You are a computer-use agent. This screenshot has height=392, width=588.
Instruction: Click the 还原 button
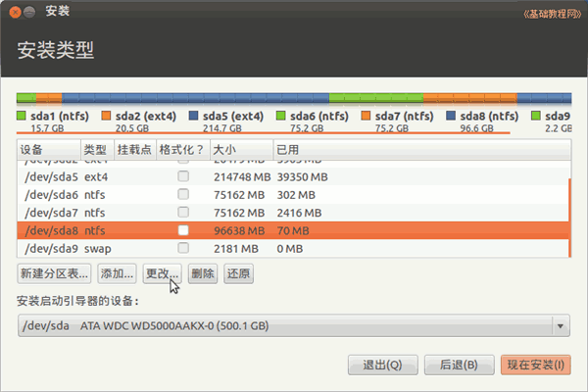pyautogui.click(x=238, y=273)
